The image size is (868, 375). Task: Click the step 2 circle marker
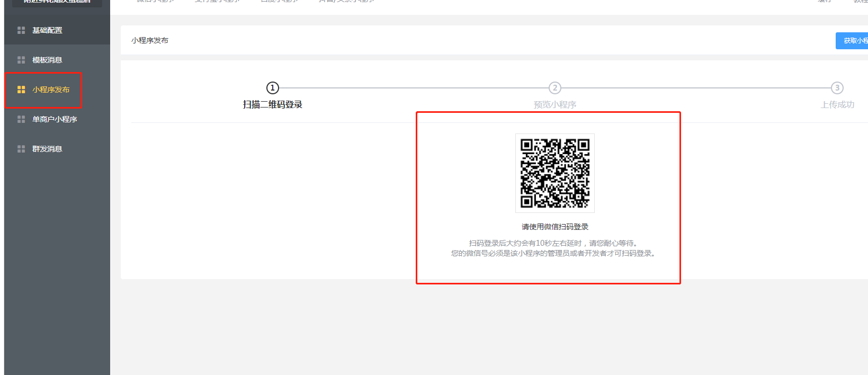tap(554, 88)
